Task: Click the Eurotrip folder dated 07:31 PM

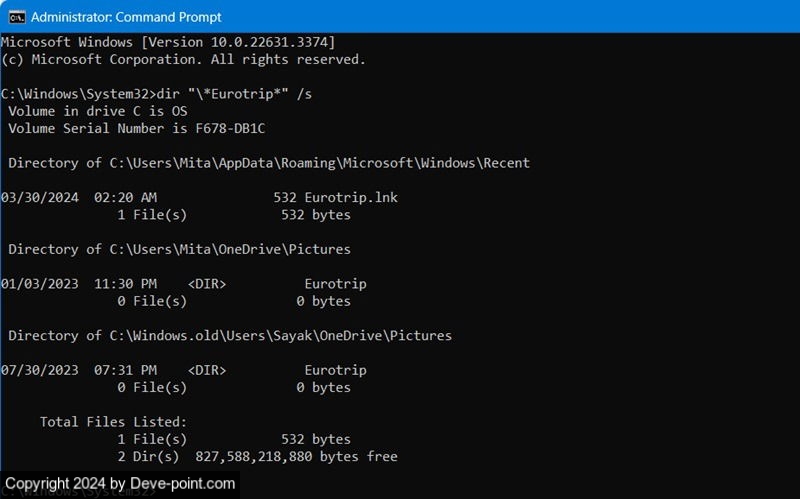Action: 335,370
